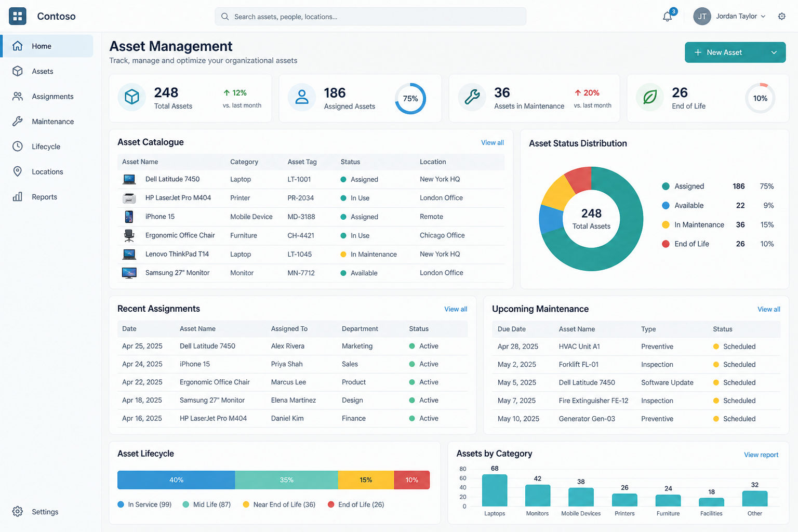Image resolution: width=798 pixels, height=532 pixels.
Task: Click View all in Recent Assignments
Action: pos(456,309)
